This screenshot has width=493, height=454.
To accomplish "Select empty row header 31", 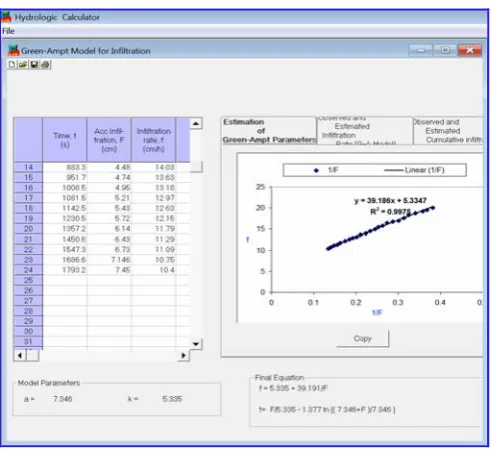I will pyautogui.click(x=28, y=342).
